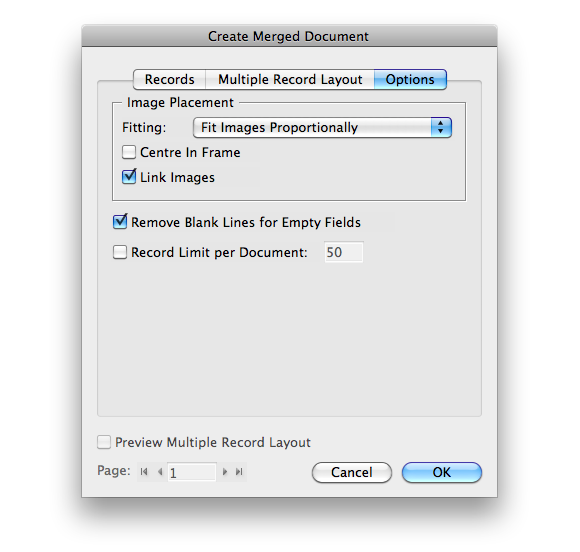Click the record limit field showing 50
Viewport: 580px width, 552px height.
point(344,252)
